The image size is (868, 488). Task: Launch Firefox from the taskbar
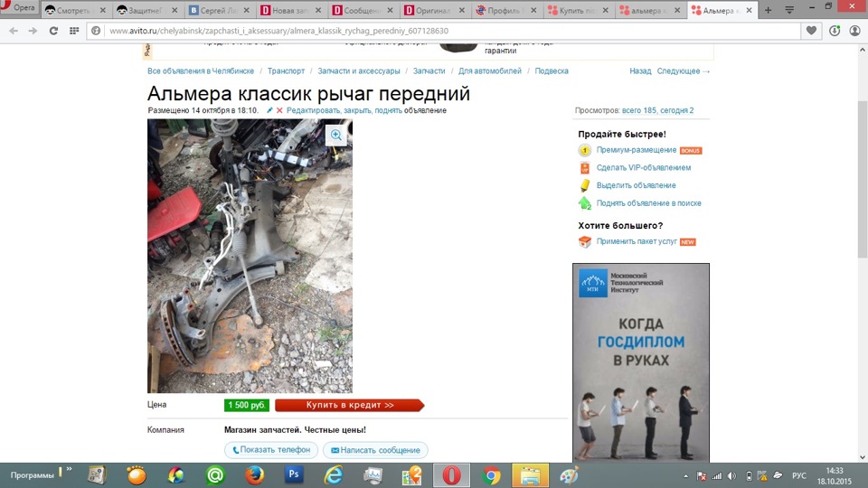point(255,475)
